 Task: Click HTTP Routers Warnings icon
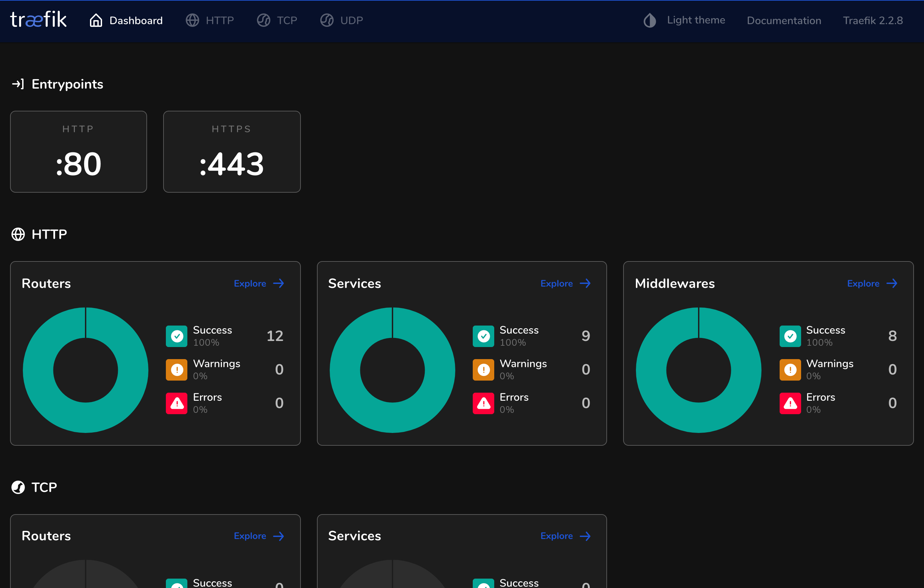coord(177,370)
